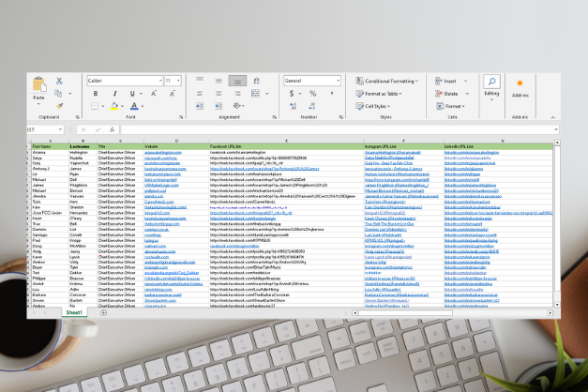Image resolution: width=588 pixels, height=392 pixels.
Task: Apply comma style number format
Action: tap(332, 93)
